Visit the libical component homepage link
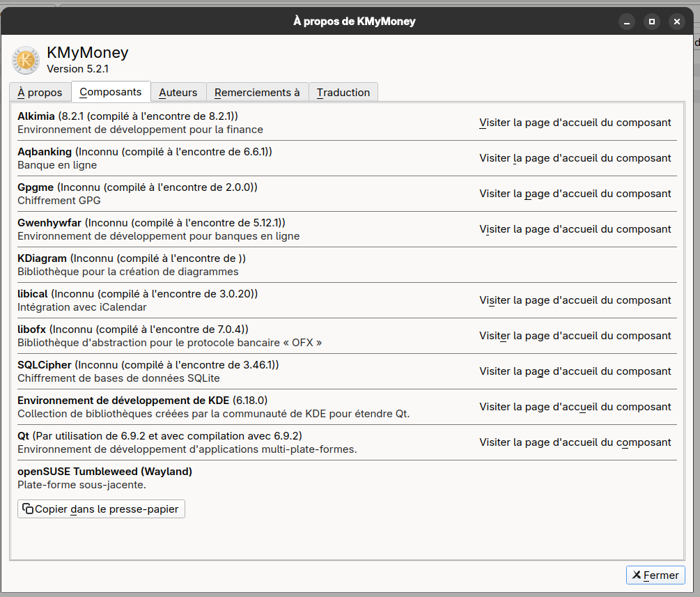Screen dimensions: 700x597 [575, 300]
